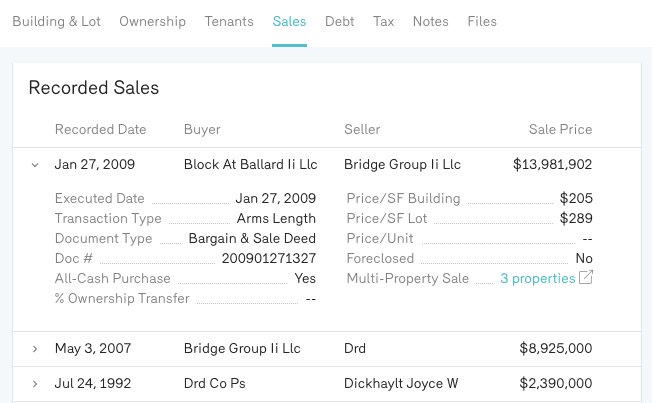Expand the Jul 24, 1992 sale row
652x403 pixels.
[x=35, y=384]
